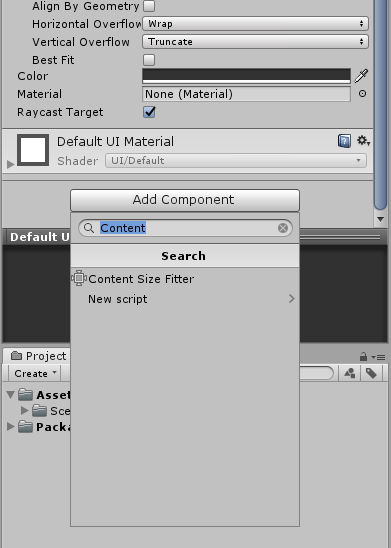Open the text Color swatch picker
Image resolution: width=391 pixels, height=548 pixels.
246,76
